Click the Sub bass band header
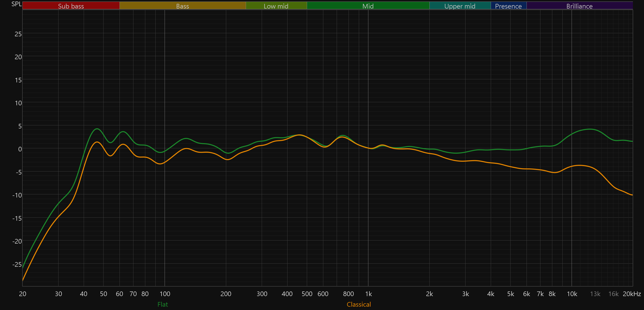The image size is (644, 310). tap(71, 6)
